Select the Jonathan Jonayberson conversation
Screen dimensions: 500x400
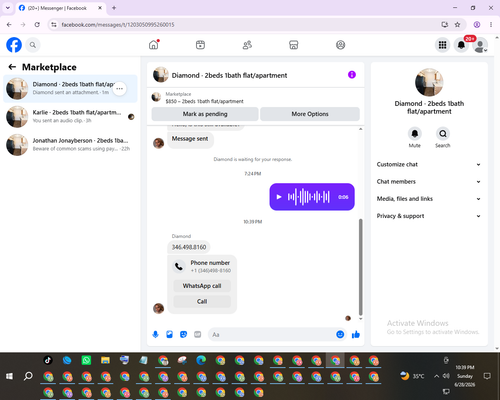coord(70,144)
